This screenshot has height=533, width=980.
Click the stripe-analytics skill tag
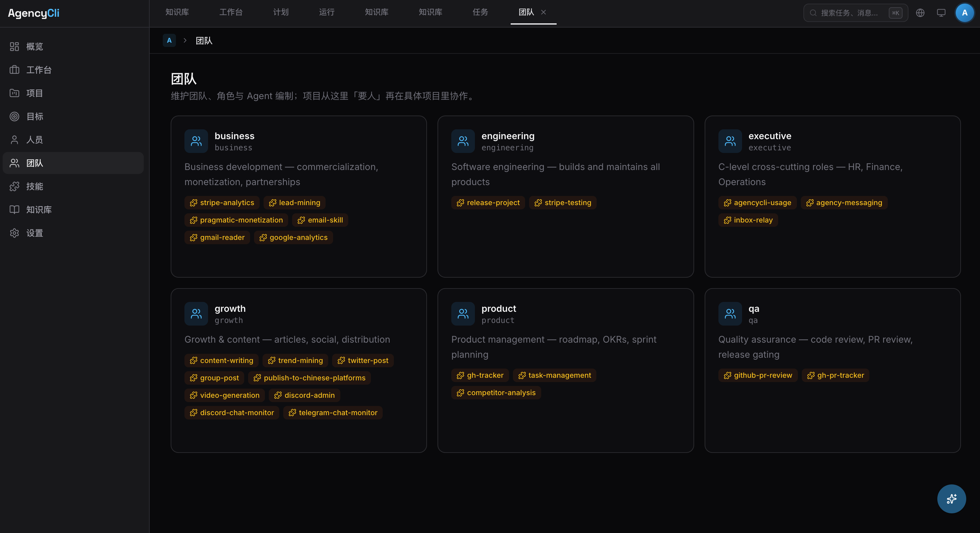pyautogui.click(x=222, y=203)
